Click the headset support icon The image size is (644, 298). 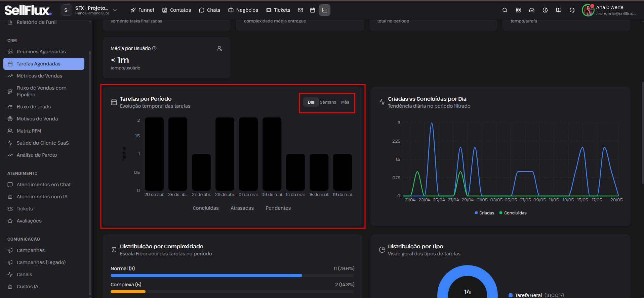coord(572,10)
